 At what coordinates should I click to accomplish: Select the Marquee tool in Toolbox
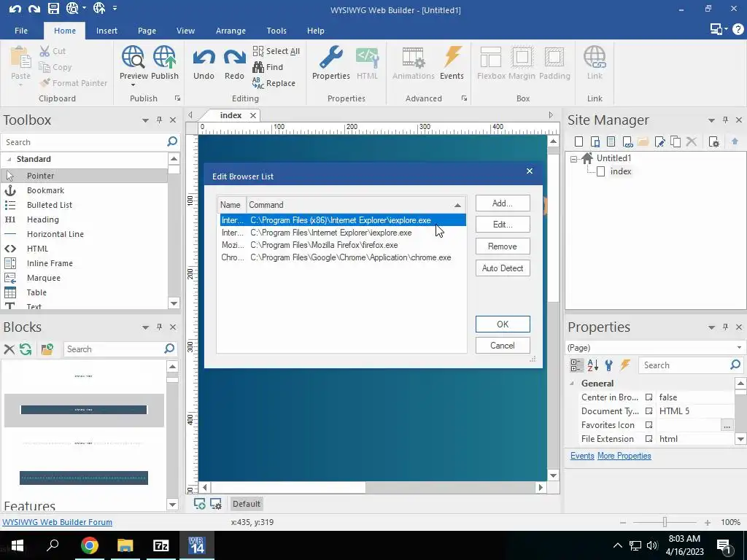click(84, 278)
